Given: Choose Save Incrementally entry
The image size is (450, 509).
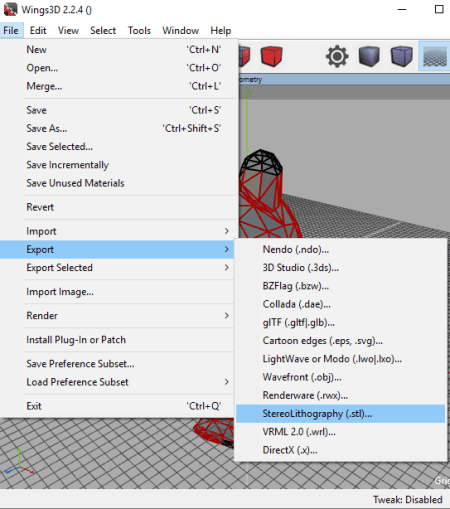Looking at the screenshot, I should coord(119,165).
